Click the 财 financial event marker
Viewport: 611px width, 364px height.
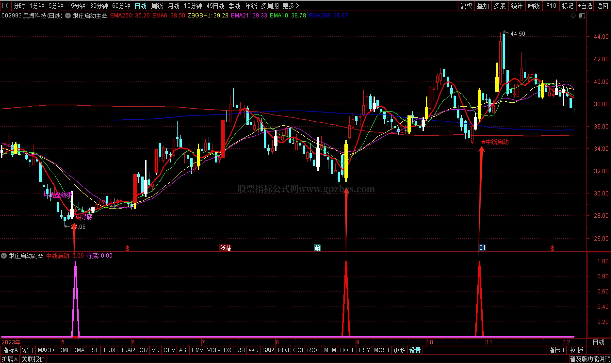click(482, 248)
